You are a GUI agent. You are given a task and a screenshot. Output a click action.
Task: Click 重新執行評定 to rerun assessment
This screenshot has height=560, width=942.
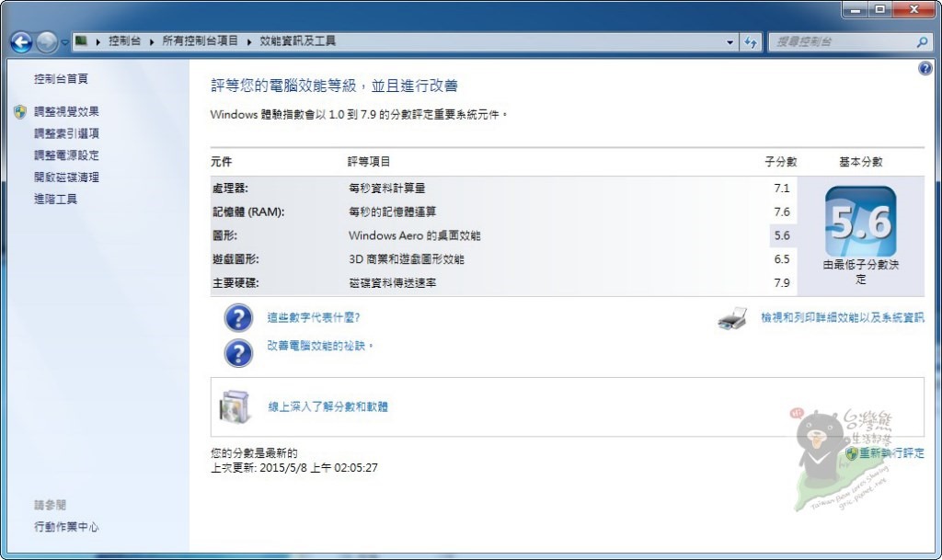click(890, 453)
